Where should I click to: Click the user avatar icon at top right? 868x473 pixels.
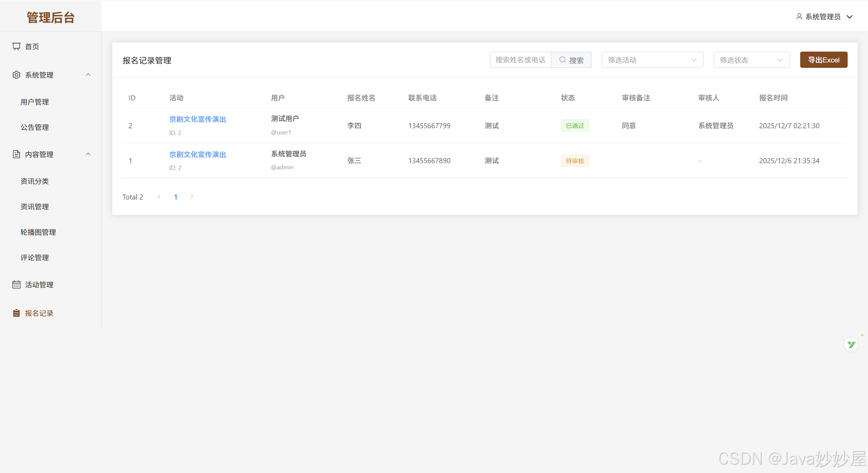tap(799, 17)
